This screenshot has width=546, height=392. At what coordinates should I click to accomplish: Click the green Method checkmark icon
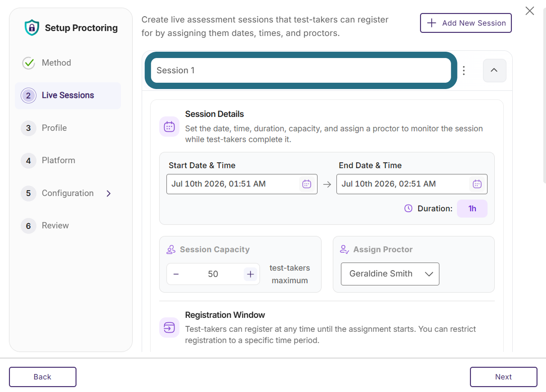28,63
